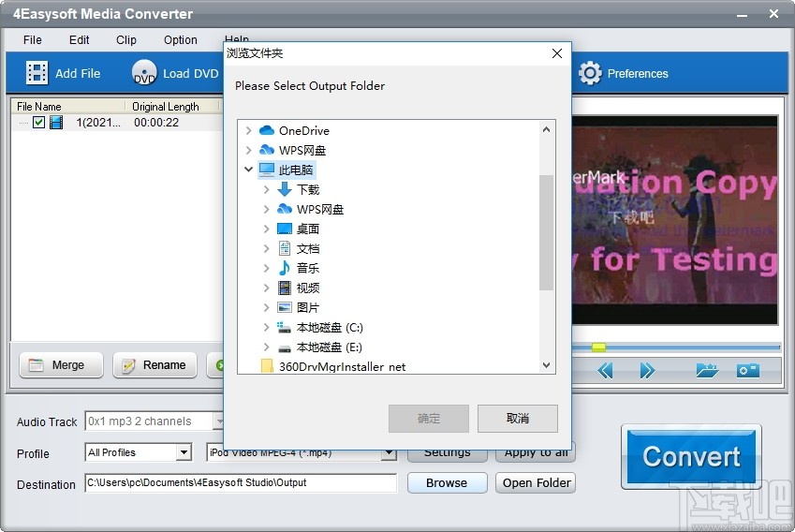Click the 音乐 music note icon
Viewport: 795px width, 532px height.
285,268
